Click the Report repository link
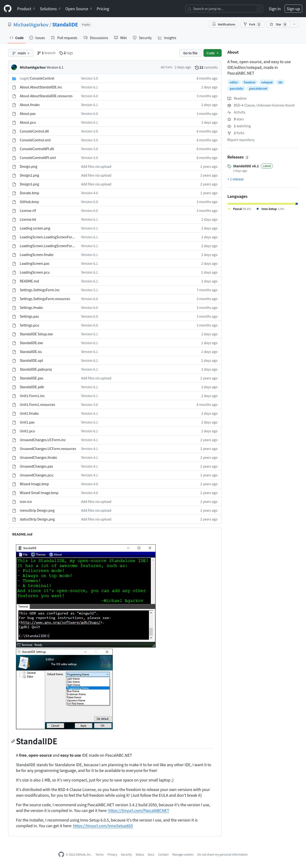Image resolution: width=306 pixels, height=868 pixels. coord(241,140)
